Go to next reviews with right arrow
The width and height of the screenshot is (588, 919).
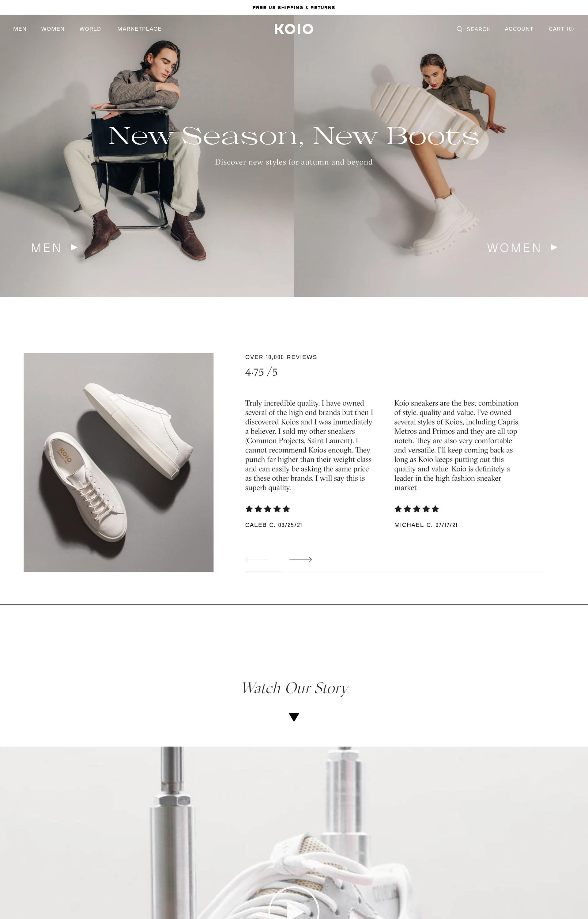coord(300,560)
